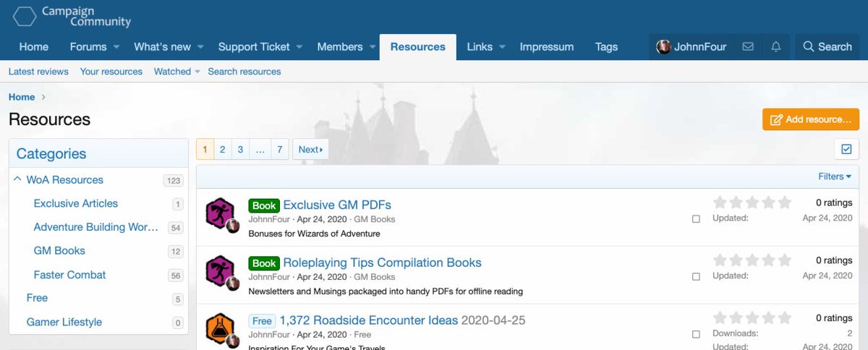The height and width of the screenshot is (350, 868).
Task: Expand the Forums dropdown arrow
Action: point(116,47)
